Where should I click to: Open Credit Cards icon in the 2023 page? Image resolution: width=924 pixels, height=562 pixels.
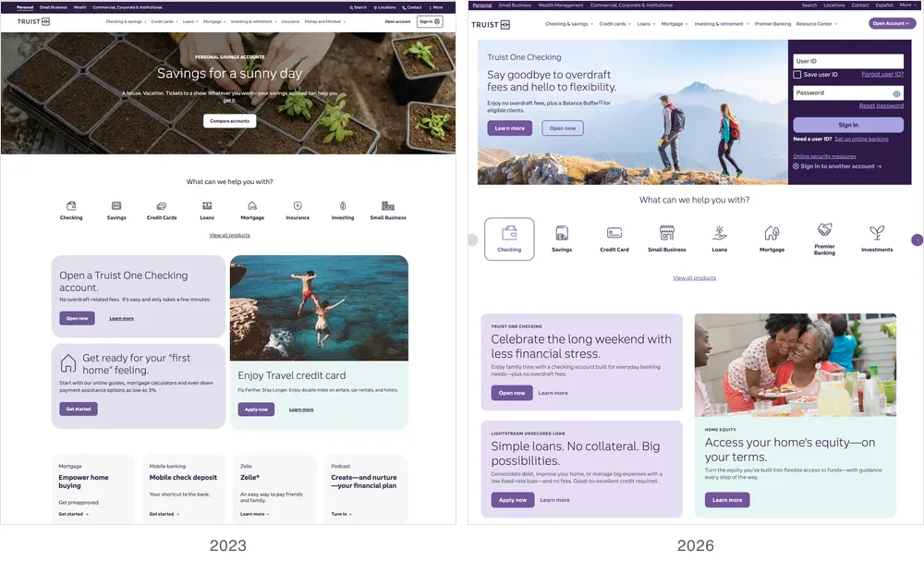(162, 206)
